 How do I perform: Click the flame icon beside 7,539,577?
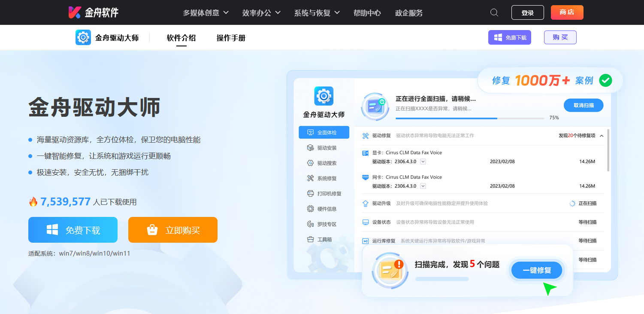(33, 201)
